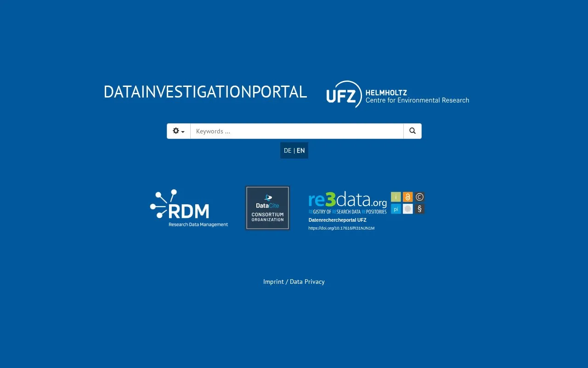The image size is (588, 368).
Task: Open the doi.org/10.17616/R31NJN1M link
Action: point(341,228)
